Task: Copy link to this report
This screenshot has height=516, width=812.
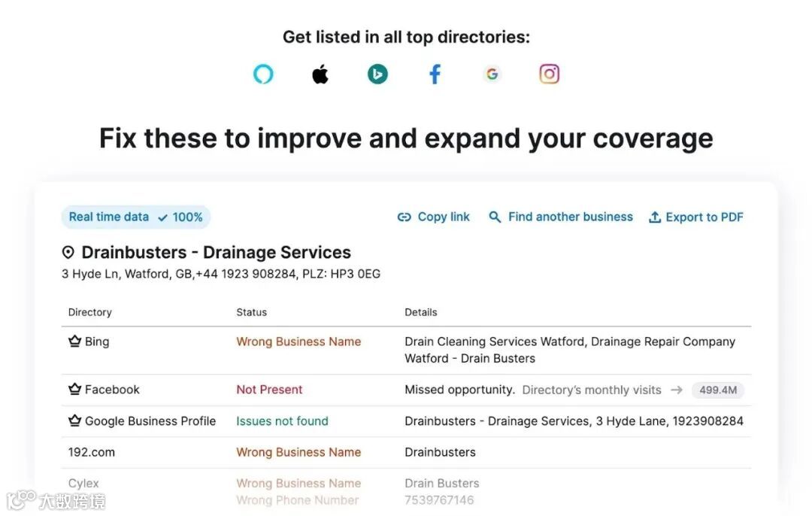Action: (x=434, y=217)
